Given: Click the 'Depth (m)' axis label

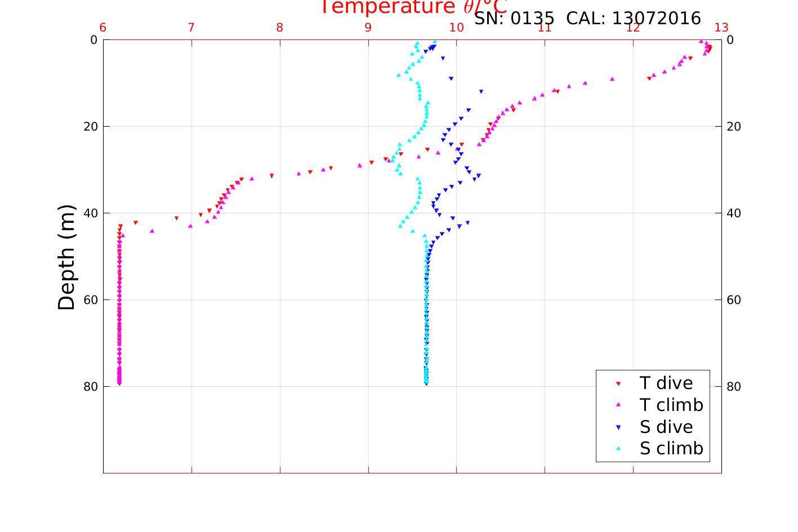Looking at the screenshot, I should click(x=66, y=257).
